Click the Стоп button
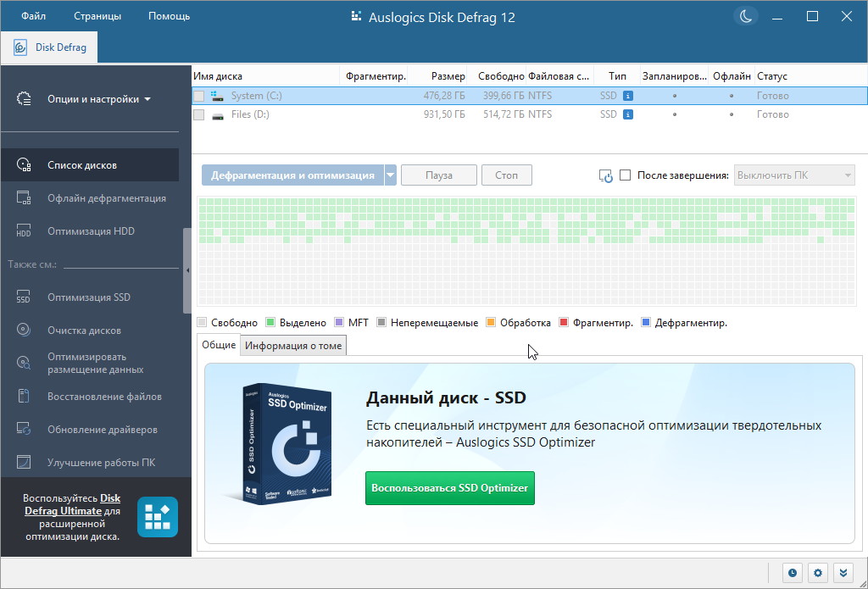 507,175
